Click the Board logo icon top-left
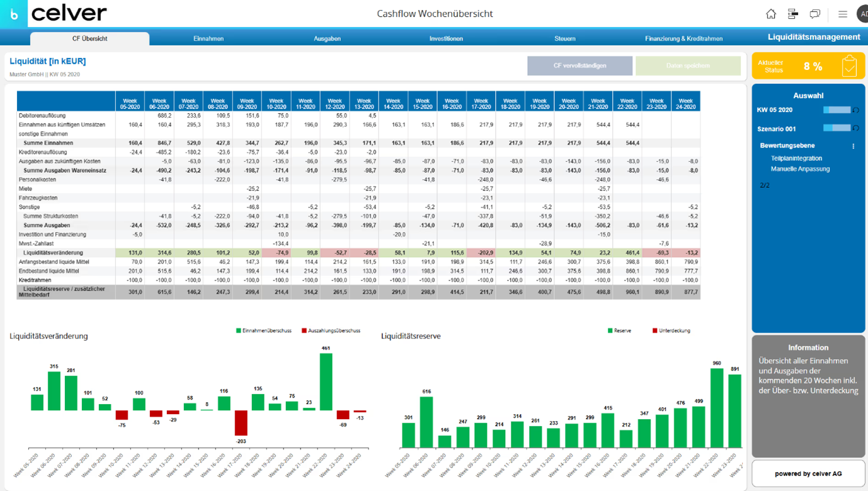Viewport: 868px width, 491px height. point(14,14)
